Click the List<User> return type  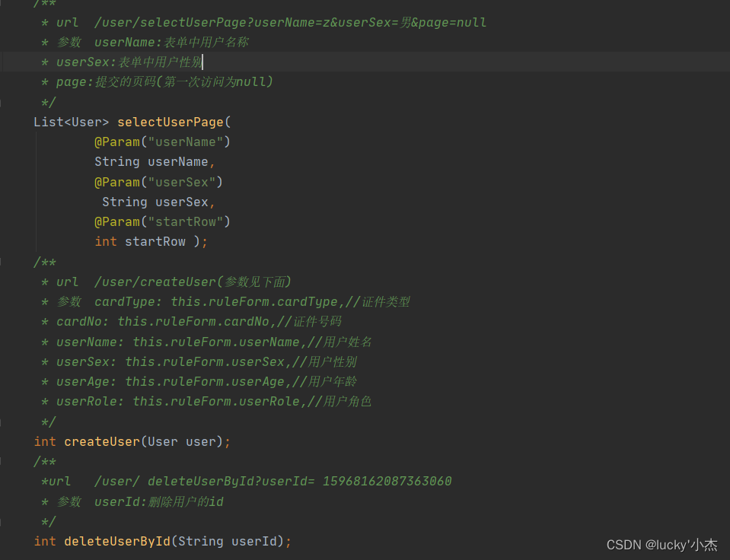pyautogui.click(x=72, y=122)
